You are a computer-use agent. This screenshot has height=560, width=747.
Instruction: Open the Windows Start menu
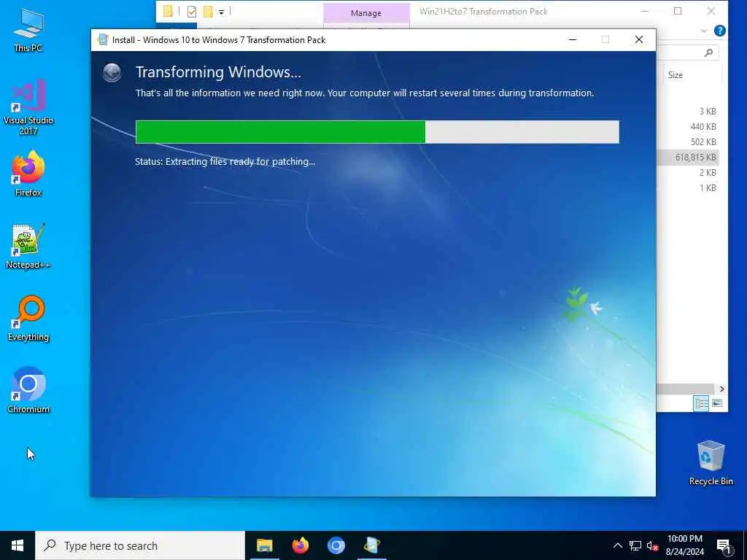[x=18, y=545]
